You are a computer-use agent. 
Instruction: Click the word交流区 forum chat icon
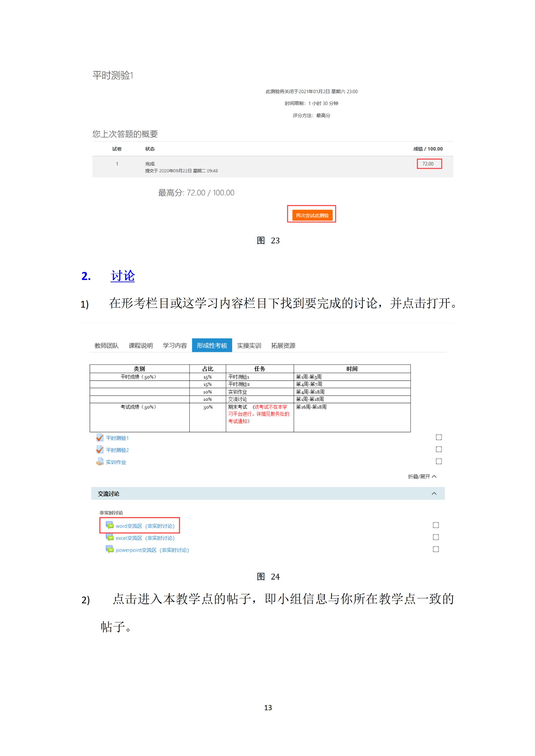coord(109,525)
